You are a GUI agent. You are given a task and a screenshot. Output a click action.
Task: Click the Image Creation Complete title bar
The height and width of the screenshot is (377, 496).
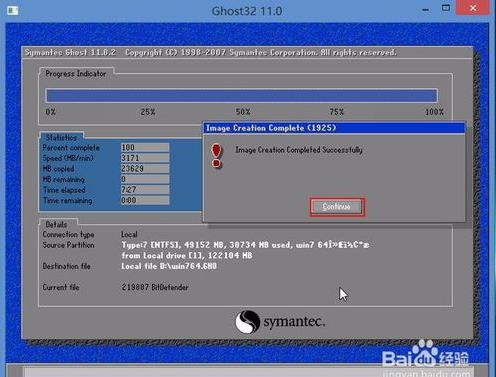point(334,128)
